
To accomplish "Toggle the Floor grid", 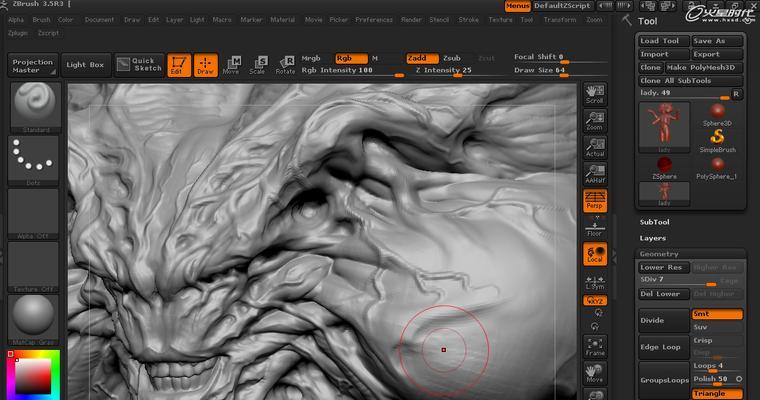I will [x=595, y=227].
